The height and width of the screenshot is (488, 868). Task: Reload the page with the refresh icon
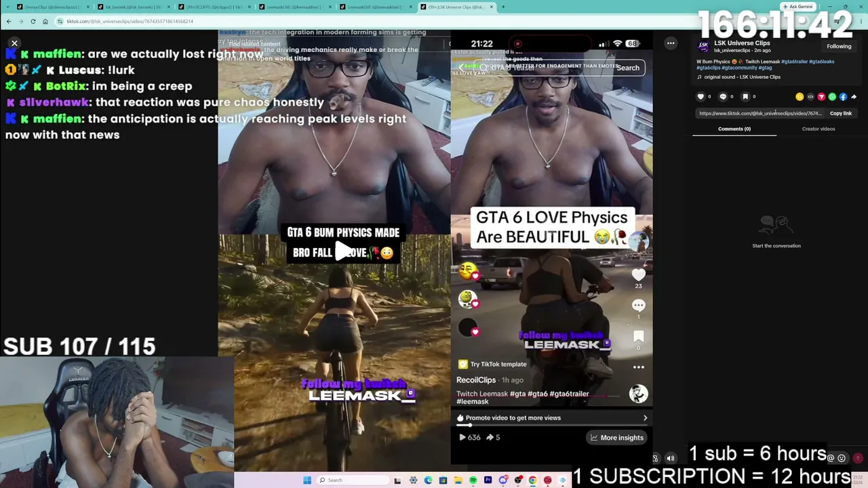pos(33,21)
